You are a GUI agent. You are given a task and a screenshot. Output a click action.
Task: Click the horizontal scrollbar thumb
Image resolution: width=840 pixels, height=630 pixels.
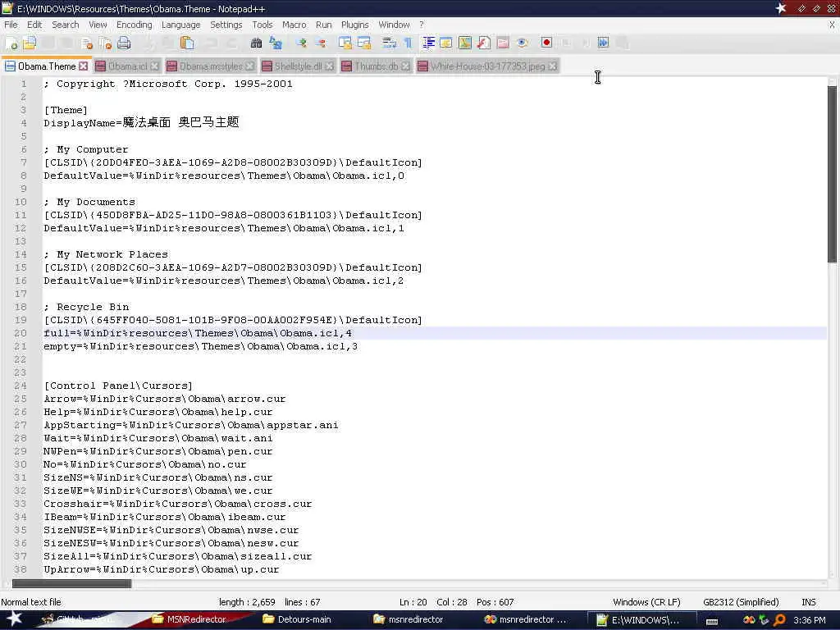pos(71,583)
